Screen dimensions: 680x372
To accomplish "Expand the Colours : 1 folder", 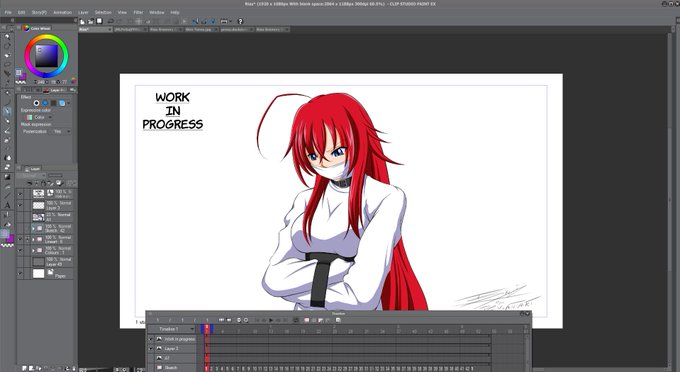I will point(33,250).
